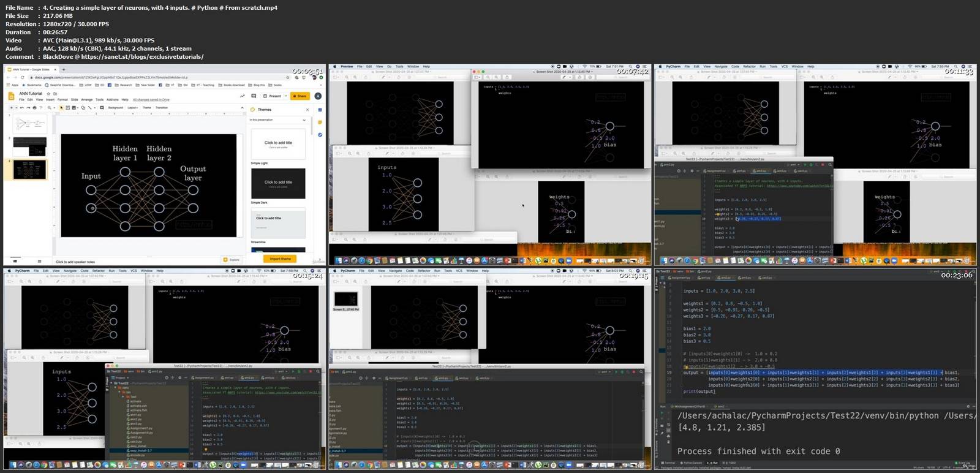
Task: Open Go menu in Preview at 00:07:42
Action: tap(389, 66)
